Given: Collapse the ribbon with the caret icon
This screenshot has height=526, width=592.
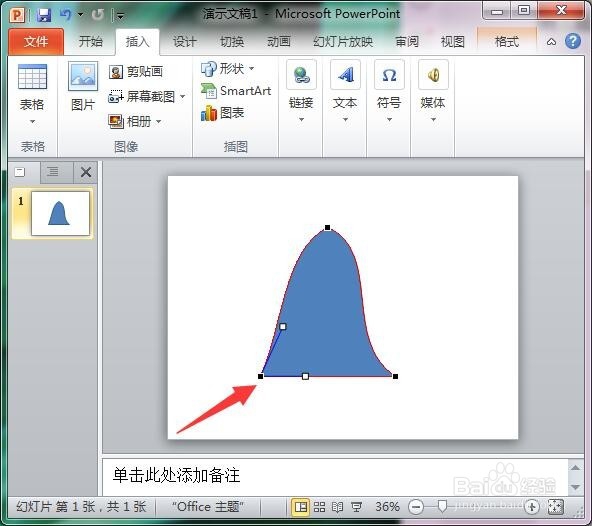Looking at the screenshot, I should coord(551,42).
